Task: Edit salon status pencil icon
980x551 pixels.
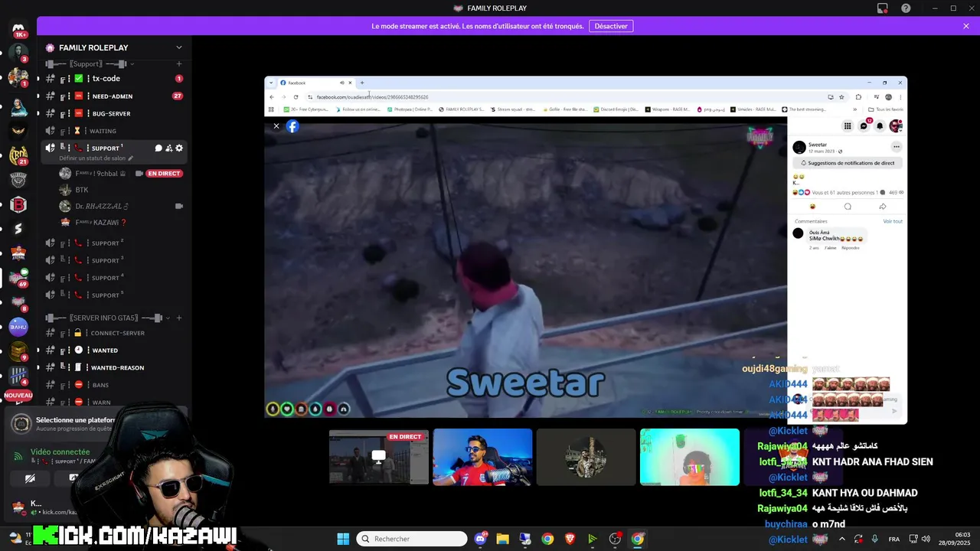Action: (x=130, y=158)
